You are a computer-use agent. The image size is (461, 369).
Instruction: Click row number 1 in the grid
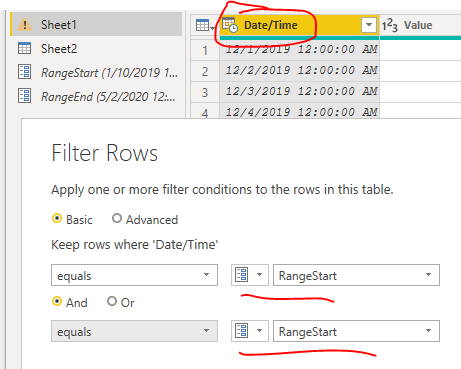(x=205, y=51)
